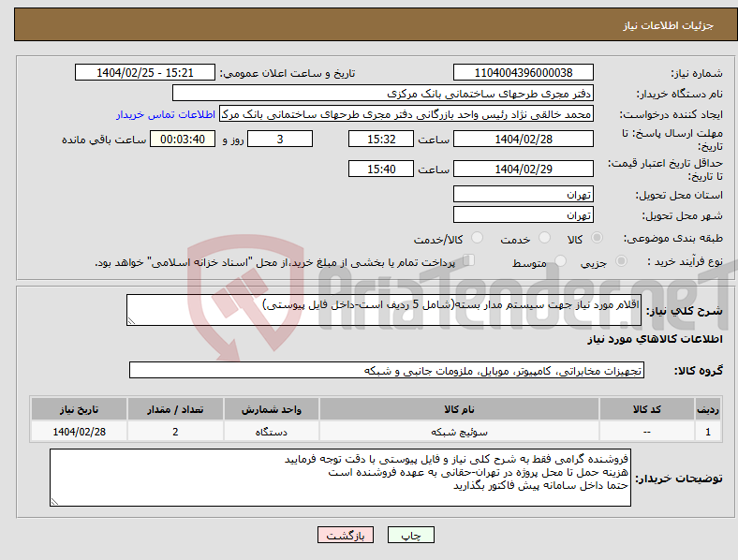Click the announcement date field 1404/02/25 - 15:21

click(x=145, y=72)
